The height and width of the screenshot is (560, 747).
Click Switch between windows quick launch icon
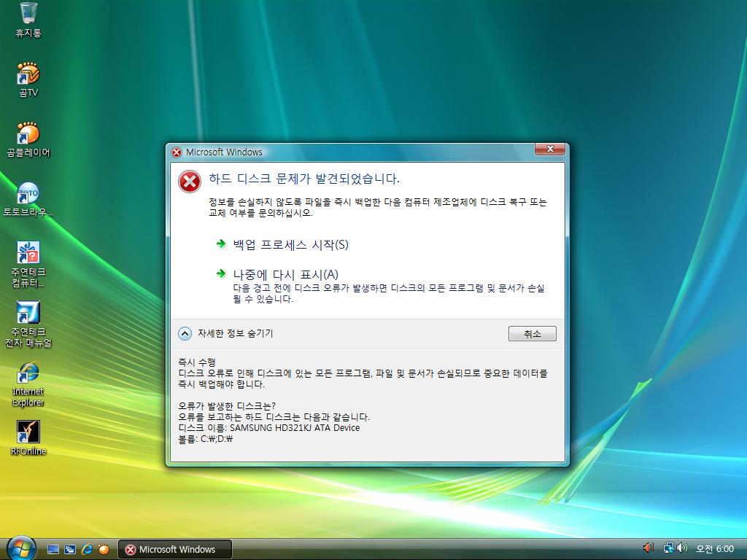[70, 550]
